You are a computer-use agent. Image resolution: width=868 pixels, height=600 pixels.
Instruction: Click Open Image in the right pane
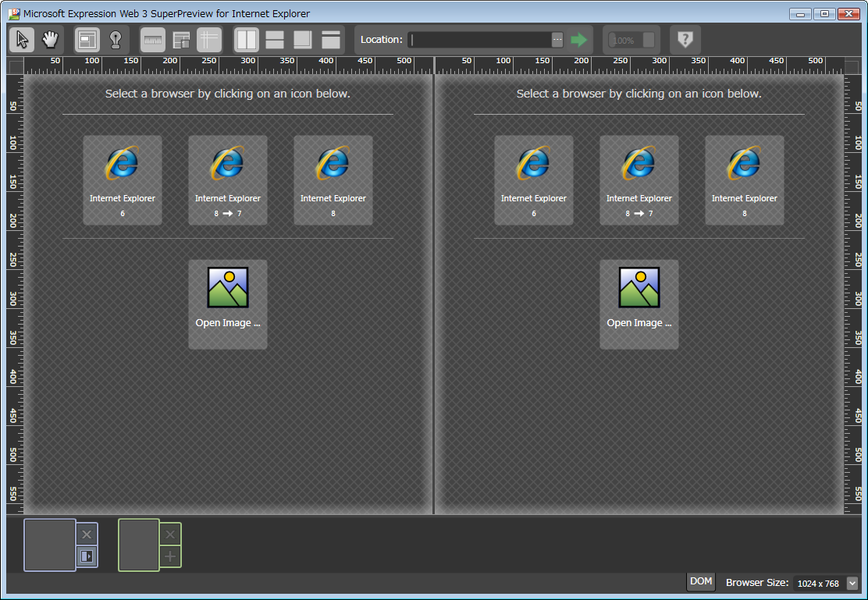[x=639, y=304]
